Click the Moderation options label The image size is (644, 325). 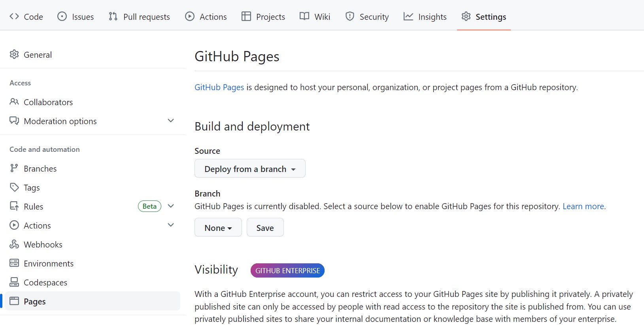(x=60, y=121)
